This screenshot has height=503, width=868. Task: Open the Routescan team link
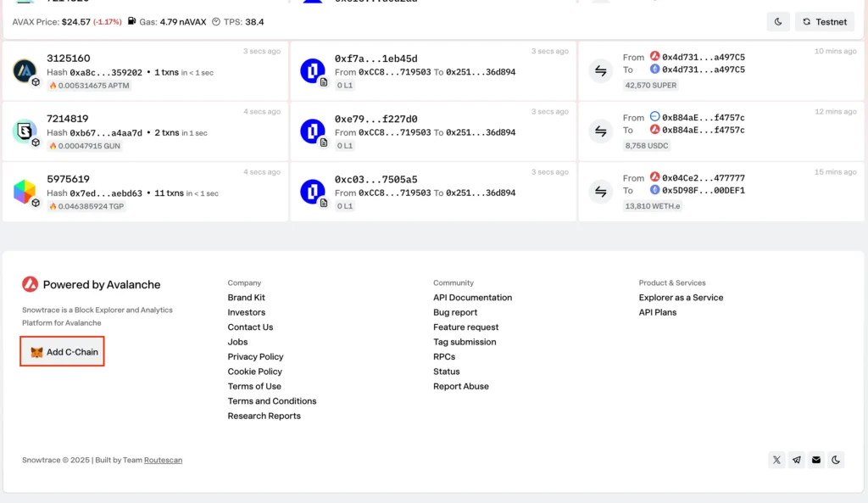coord(163,461)
